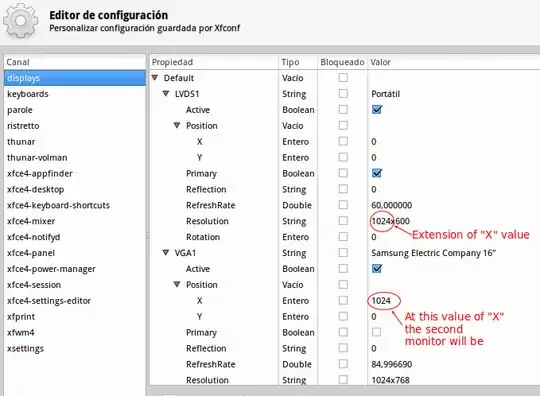Image resolution: width=540 pixels, height=396 pixels.
Task: Select LVDS1 RefreshRate value 60,000000
Action: pyautogui.click(x=392, y=205)
